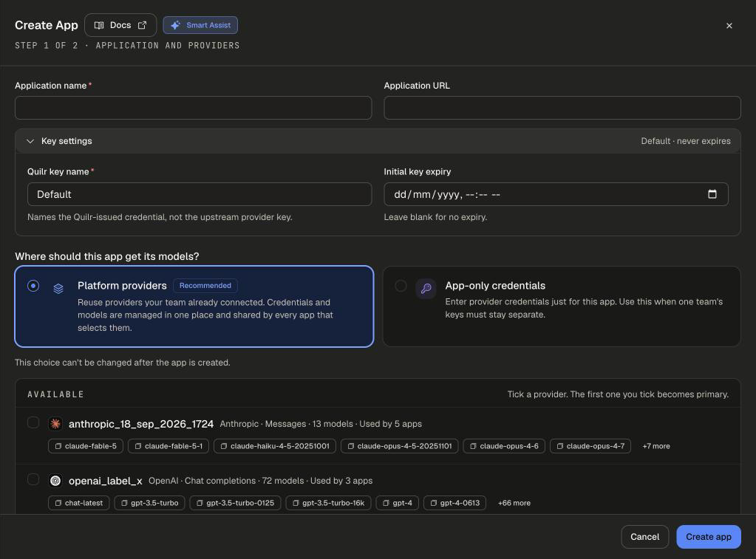
Task: Tick the anthropic_18_sep_2026_1724 provider checkbox
Action: point(33,422)
